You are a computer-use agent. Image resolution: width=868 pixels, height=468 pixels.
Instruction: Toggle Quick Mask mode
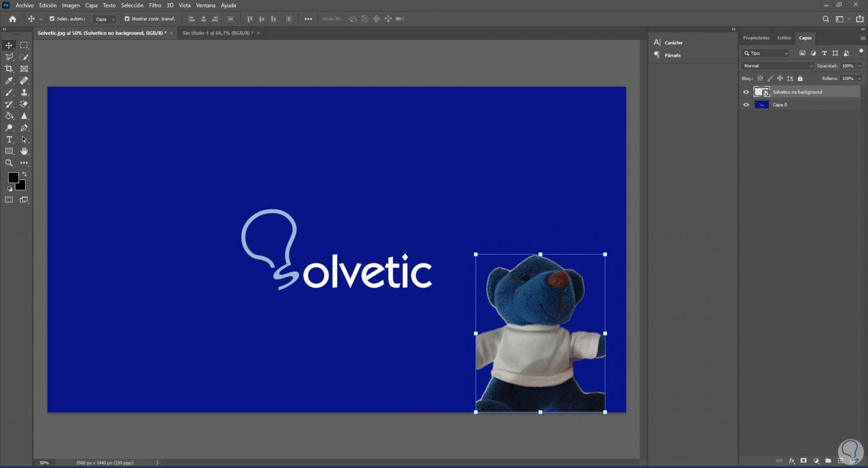(x=9, y=200)
